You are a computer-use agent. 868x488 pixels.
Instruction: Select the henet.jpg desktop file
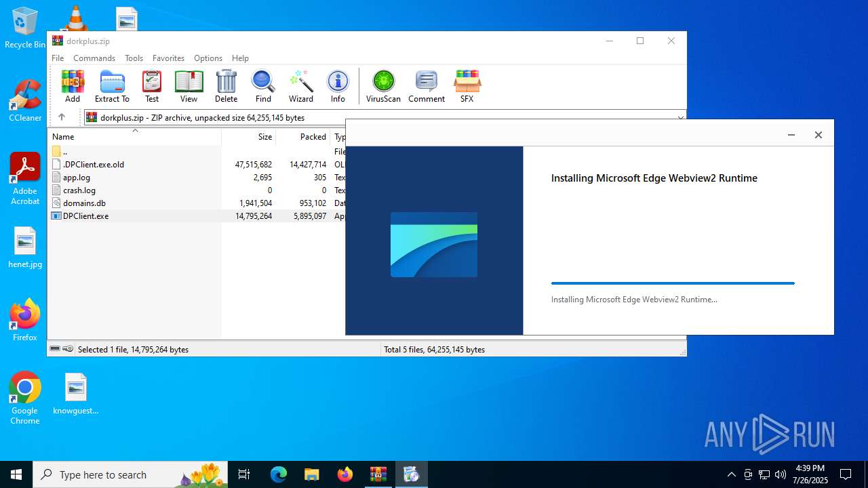(25, 247)
